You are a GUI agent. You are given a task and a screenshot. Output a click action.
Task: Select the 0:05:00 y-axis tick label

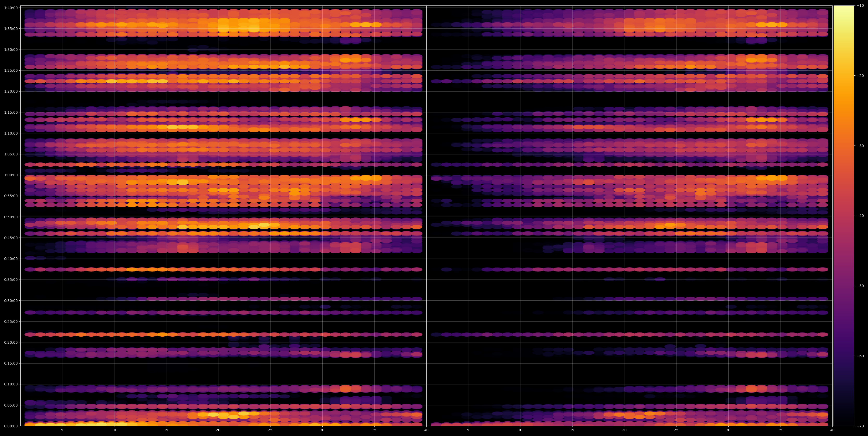click(x=11, y=405)
